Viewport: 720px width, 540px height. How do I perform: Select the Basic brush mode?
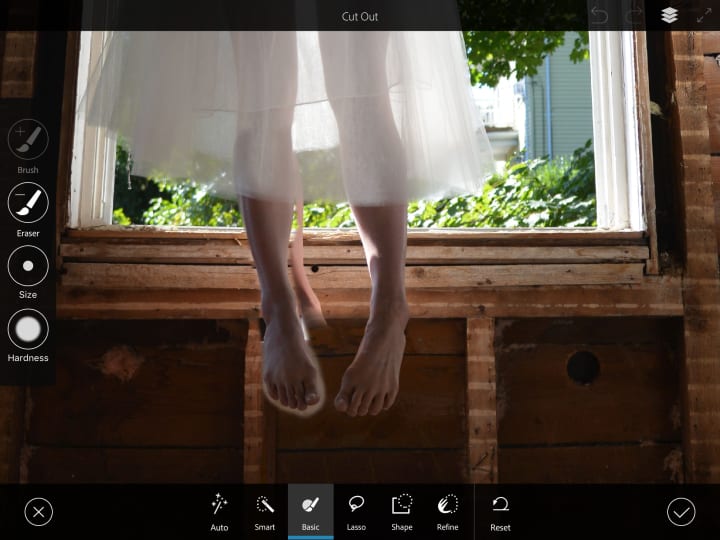pos(310,512)
